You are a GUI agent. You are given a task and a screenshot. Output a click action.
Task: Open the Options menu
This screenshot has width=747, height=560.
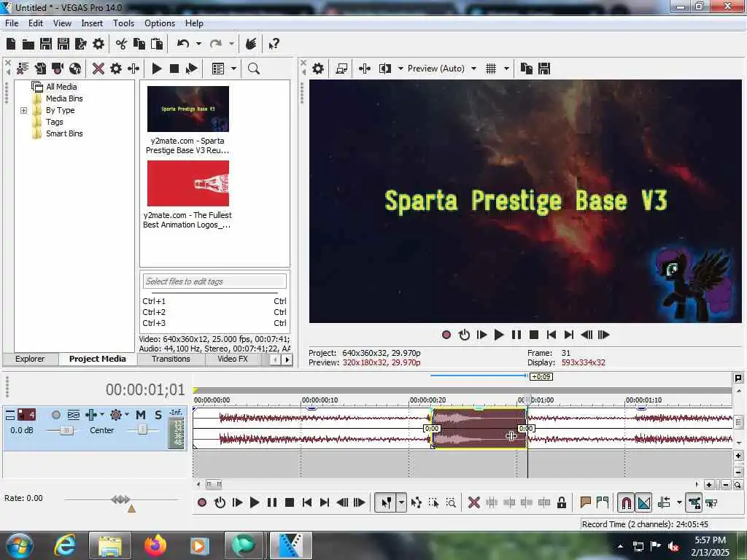(160, 23)
